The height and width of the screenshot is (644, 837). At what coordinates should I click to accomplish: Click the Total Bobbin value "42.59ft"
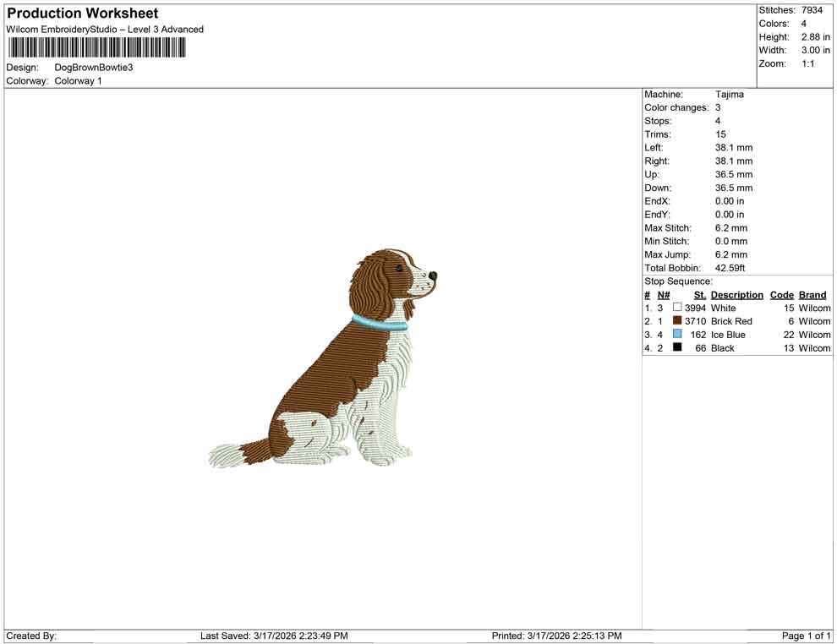point(730,268)
